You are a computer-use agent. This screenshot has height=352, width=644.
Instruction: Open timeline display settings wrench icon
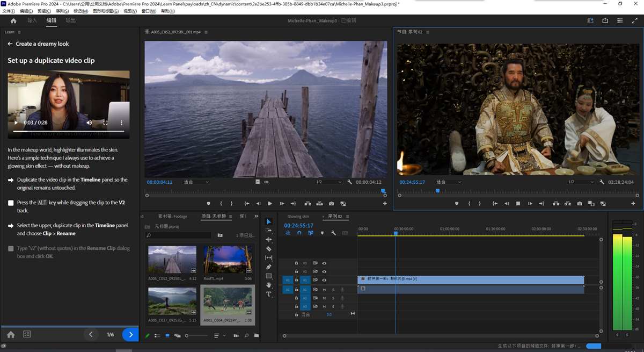coord(333,233)
